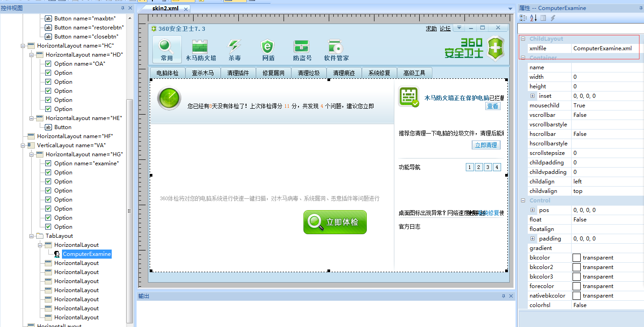This screenshot has width=644, height=327.
Task: Select the 常用 icon in the preview toolbar
Action: 166,48
